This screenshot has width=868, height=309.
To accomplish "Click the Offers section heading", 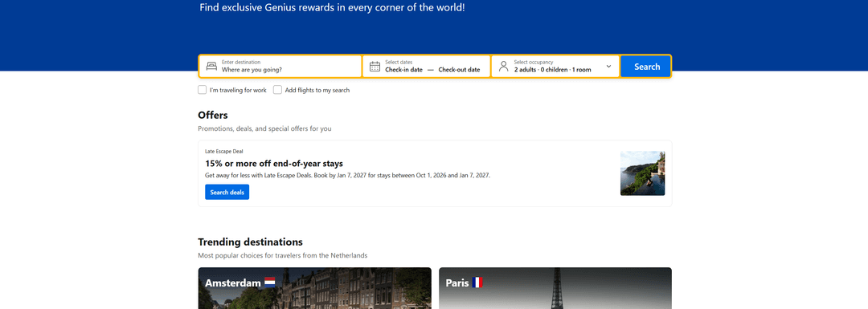I will point(212,115).
